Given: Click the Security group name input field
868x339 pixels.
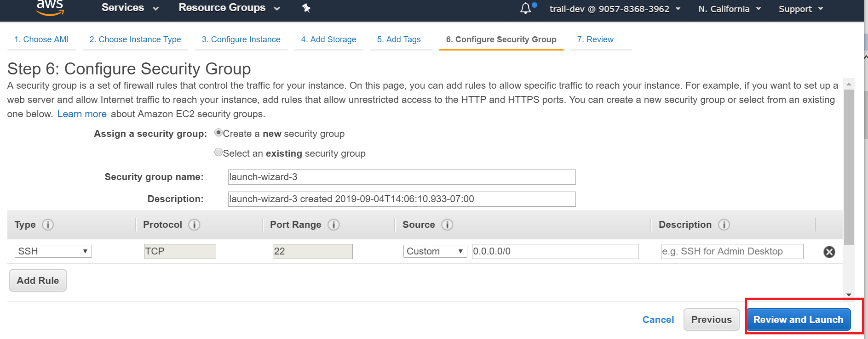Looking at the screenshot, I should tap(402, 177).
